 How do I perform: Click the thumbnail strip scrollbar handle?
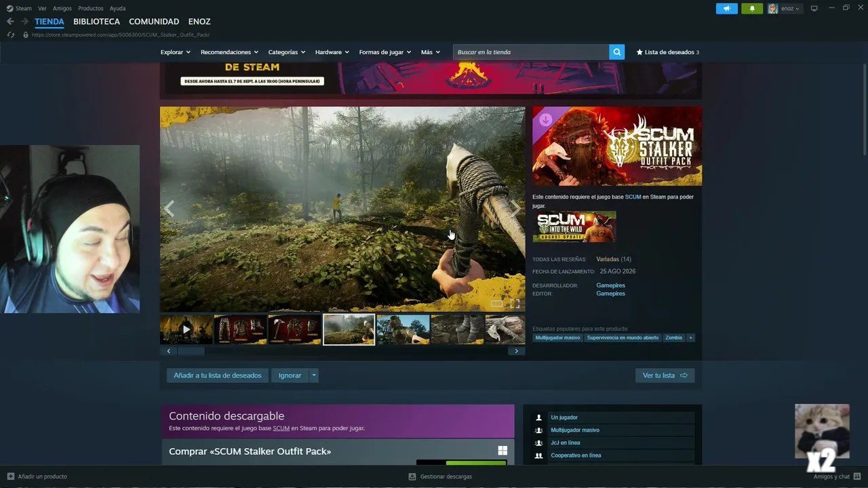tap(191, 351)
